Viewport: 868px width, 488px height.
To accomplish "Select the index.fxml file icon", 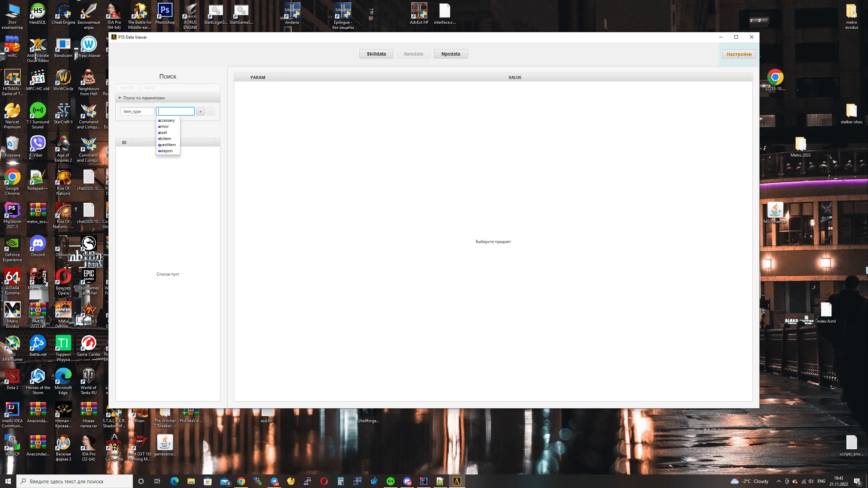I will pyautogui.click(x=826, y=313).
